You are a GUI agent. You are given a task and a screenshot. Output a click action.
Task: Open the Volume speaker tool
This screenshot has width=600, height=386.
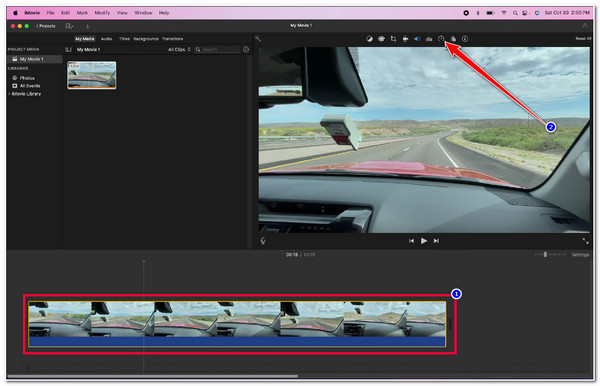[417, 39]
